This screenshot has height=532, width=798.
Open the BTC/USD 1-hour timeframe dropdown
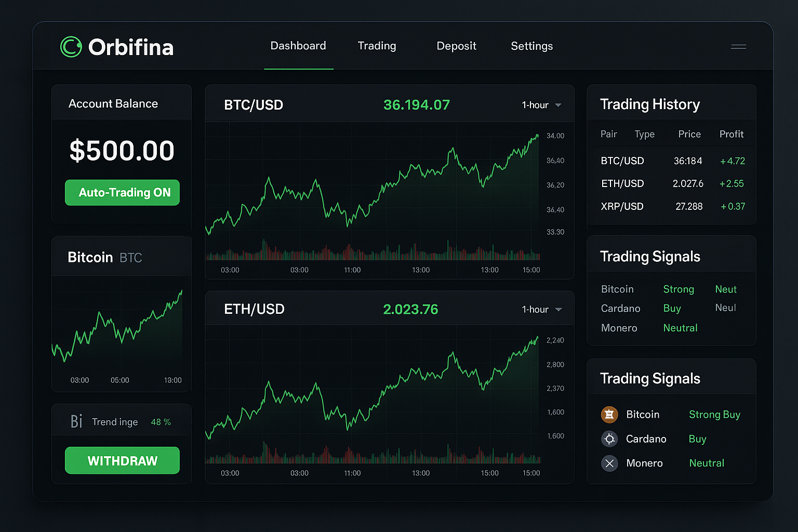pos(541,105)
